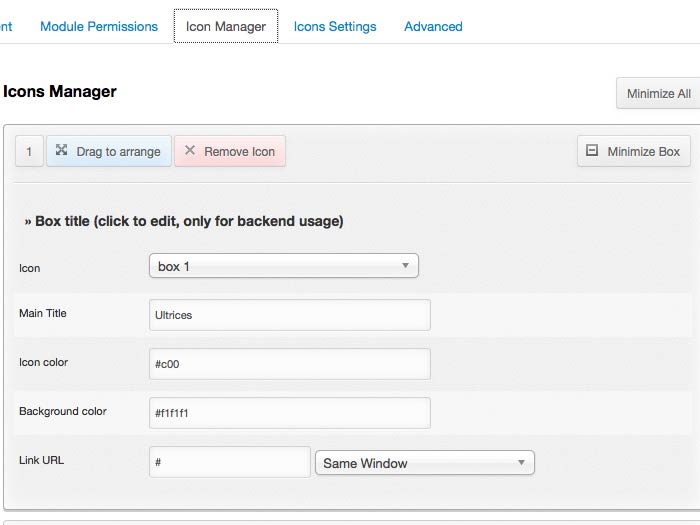700x525 pixels.
Task: Go to the Advanced tab
Action: pos(433,27)
